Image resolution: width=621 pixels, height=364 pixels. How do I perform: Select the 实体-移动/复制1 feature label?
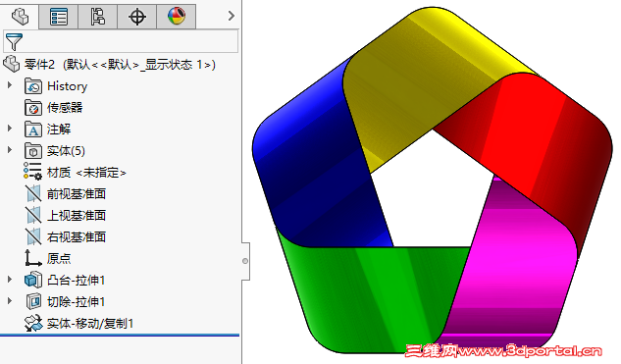[x=90, y=323]
